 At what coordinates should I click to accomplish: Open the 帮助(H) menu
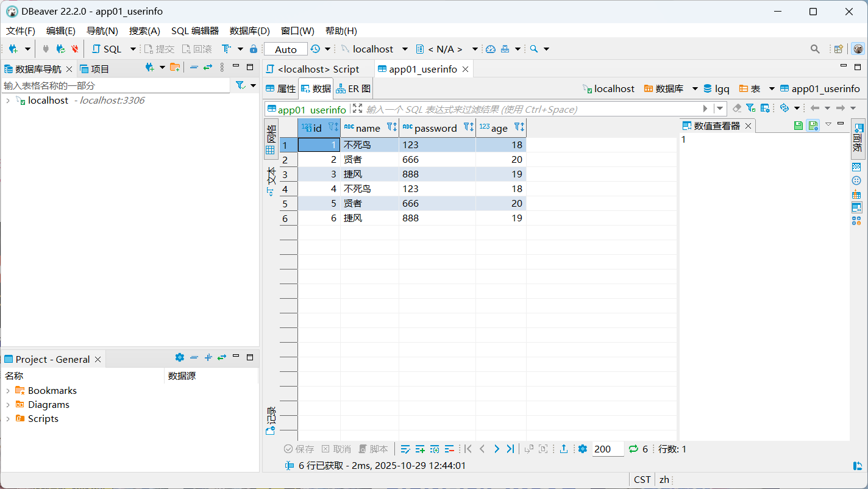(x=341, y=30)
